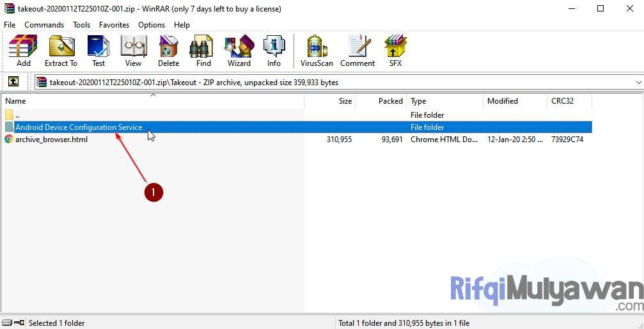
Task: Select Android Device Configuration Service folder
Action: coord(297,127)
